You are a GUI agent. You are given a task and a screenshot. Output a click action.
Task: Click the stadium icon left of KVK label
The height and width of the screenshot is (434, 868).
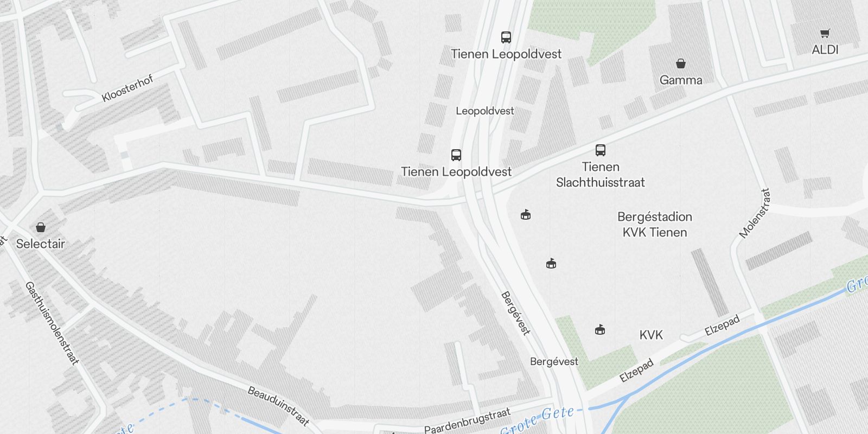600,330
